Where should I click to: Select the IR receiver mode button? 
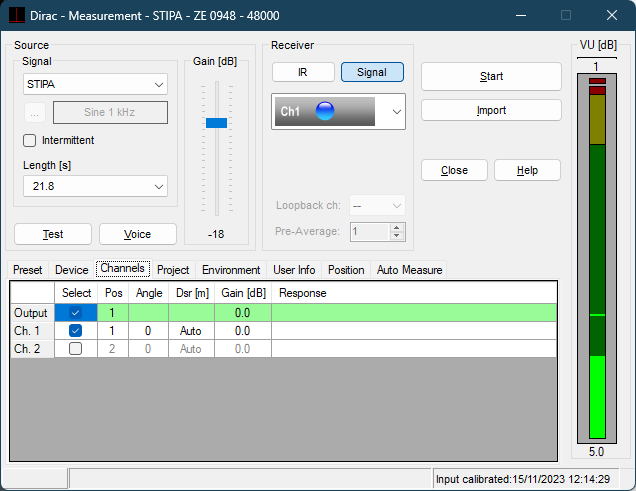tap(302, 72)
